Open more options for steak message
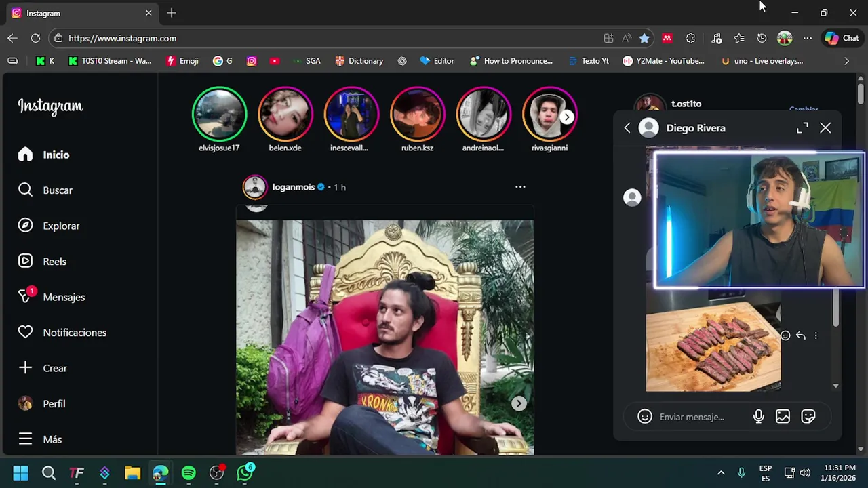 point(816,335)
